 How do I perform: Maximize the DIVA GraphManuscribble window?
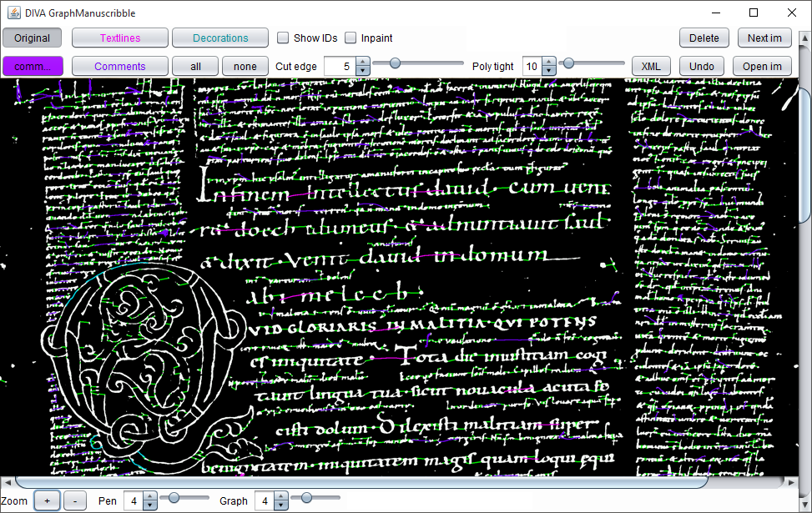(x=754, y=13)
